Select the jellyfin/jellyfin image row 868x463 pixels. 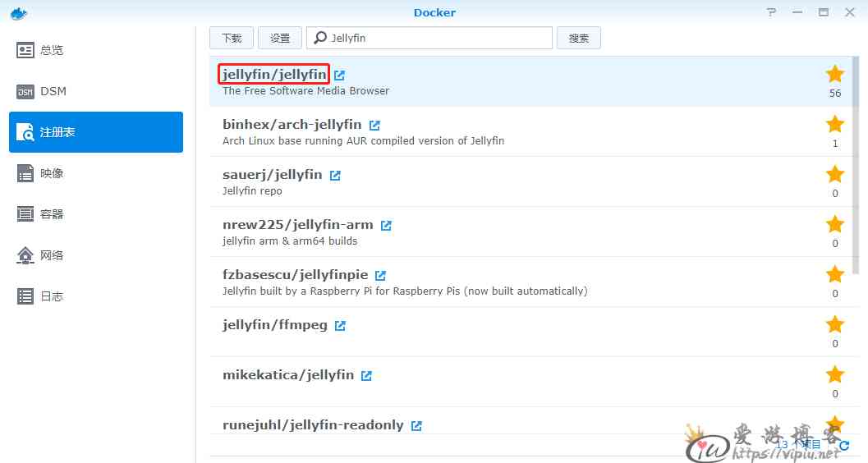coord(531,81)
